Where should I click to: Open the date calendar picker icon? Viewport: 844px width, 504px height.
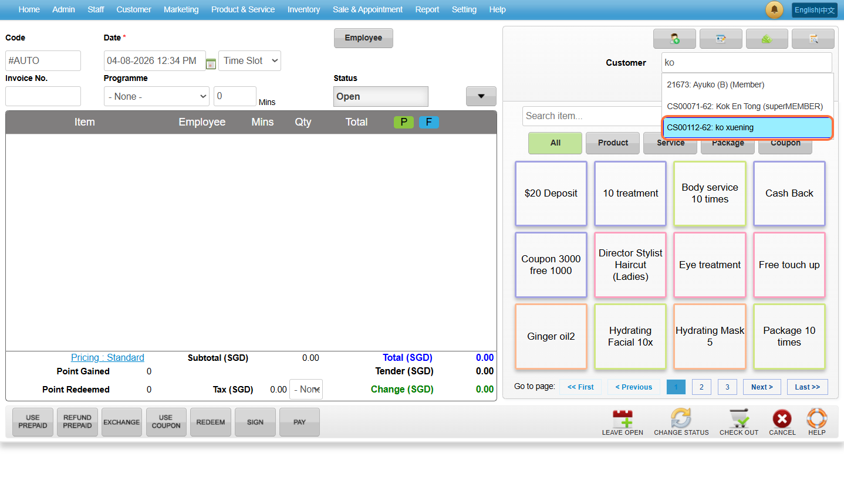point(211,63)
